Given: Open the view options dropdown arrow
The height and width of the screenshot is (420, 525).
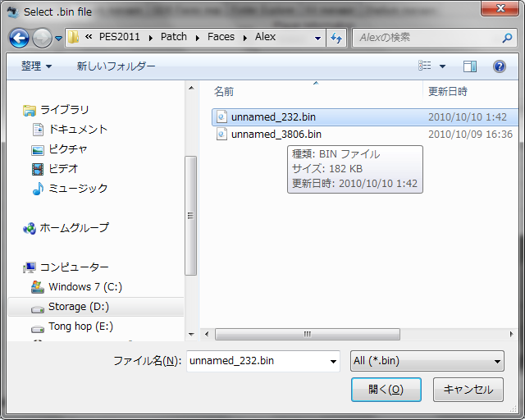Looking at the screenshot, I should click(x=442, y=66).
